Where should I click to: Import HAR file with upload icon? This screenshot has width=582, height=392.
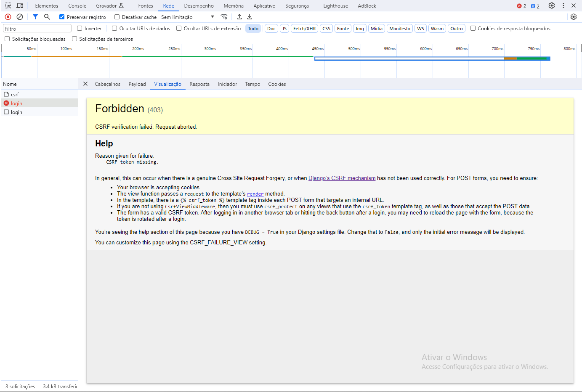click(x=239, y=17)
